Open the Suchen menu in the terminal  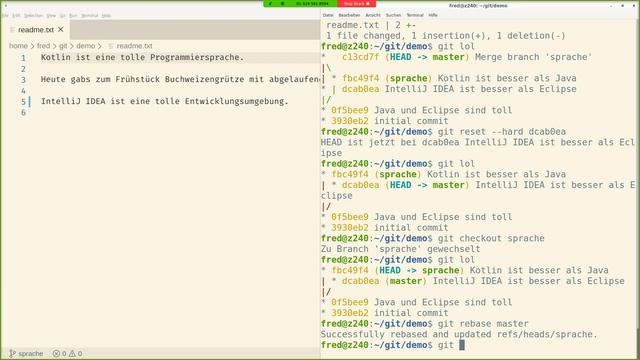(393, 15)
